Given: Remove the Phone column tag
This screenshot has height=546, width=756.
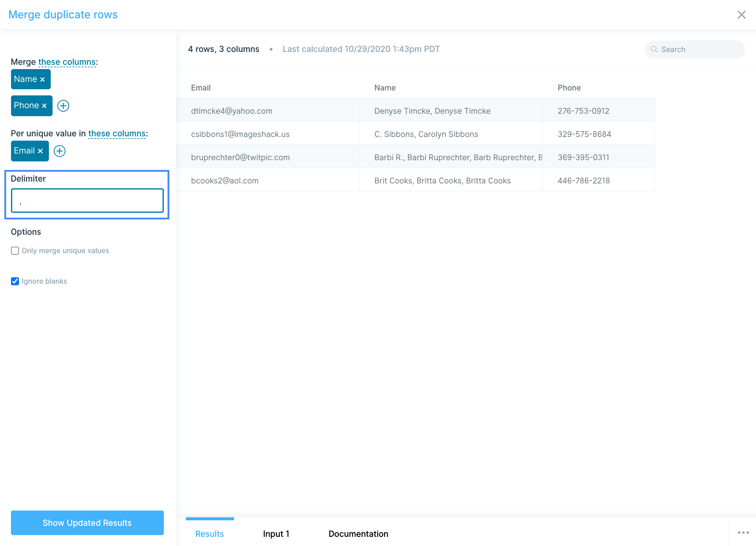Looking at the screenshot, I should coord(44,106).
